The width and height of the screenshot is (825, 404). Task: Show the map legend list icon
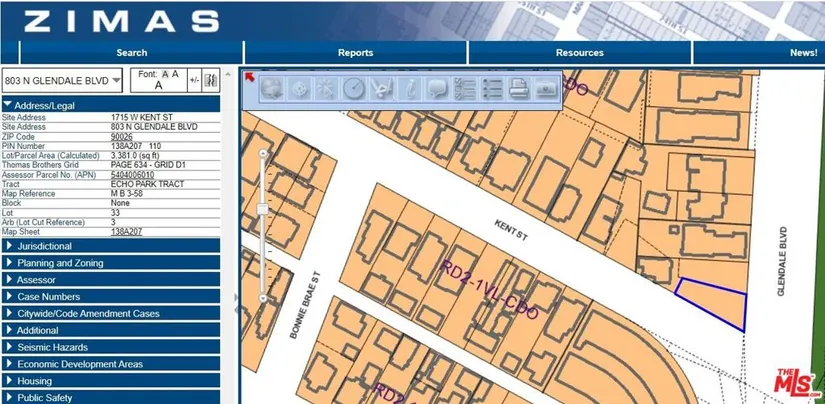coord(491,89)
